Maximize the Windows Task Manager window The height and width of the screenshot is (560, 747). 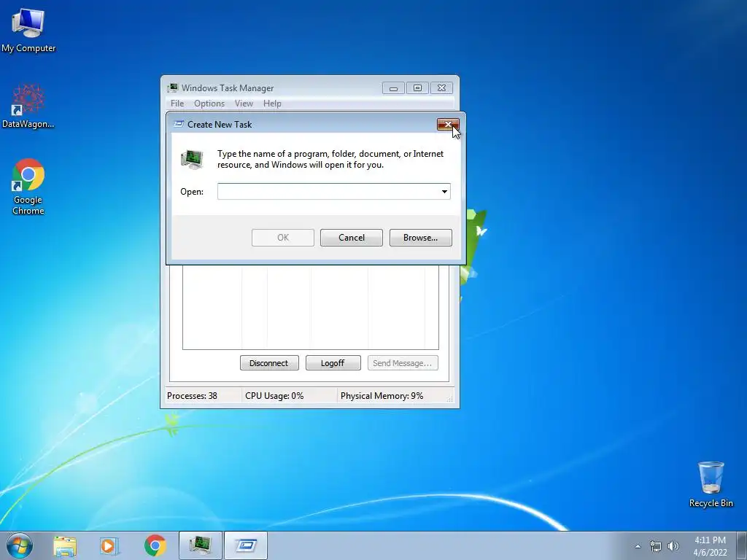tap(417, 88)
